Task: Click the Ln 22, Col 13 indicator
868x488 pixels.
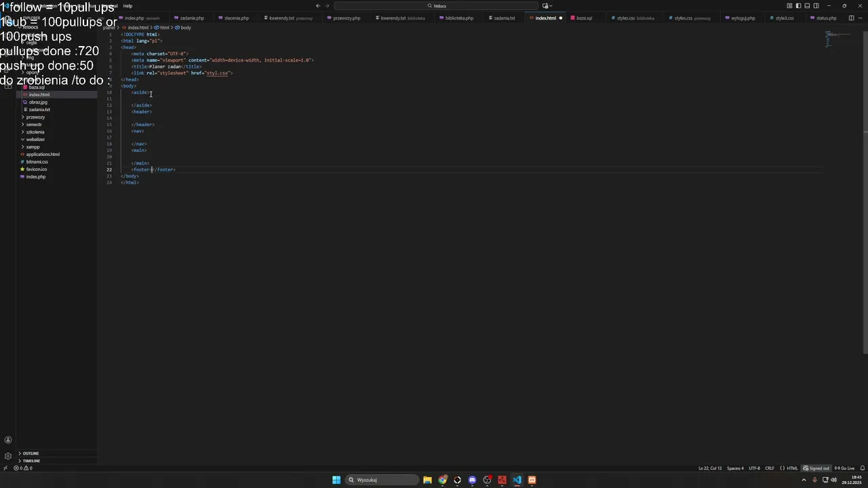Action: point(710,468)
